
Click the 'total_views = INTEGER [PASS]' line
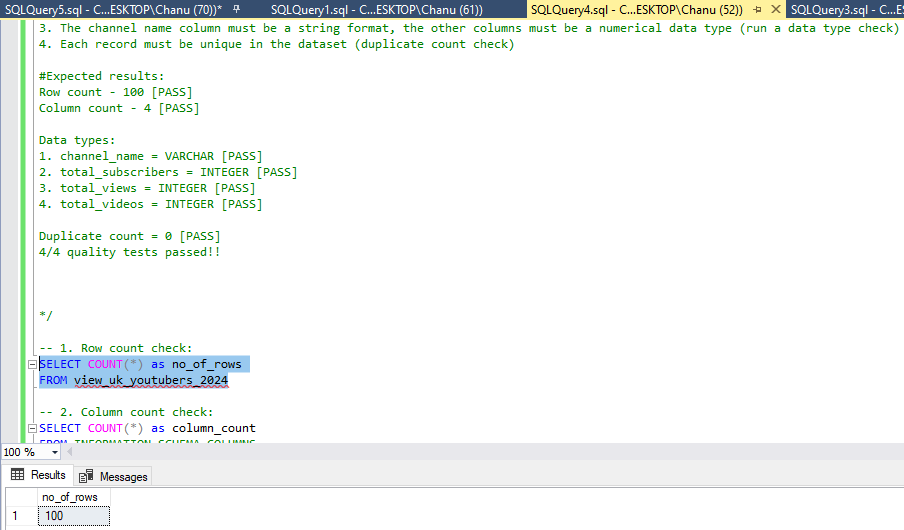[x=147, y=189]
